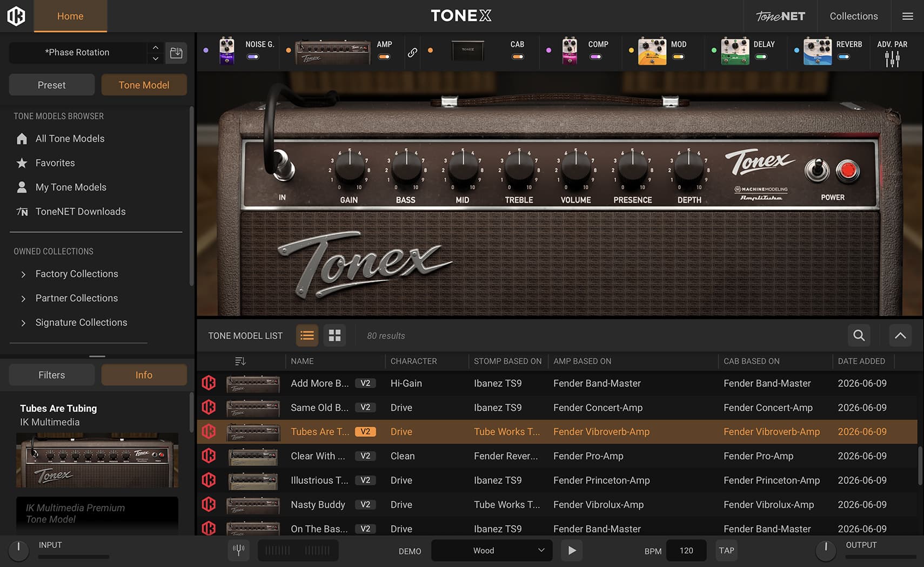The width and height of the screenshot is (924, 567).
Task: Toggle the AMP on/off switch
Action: click(x=384, y=57)
